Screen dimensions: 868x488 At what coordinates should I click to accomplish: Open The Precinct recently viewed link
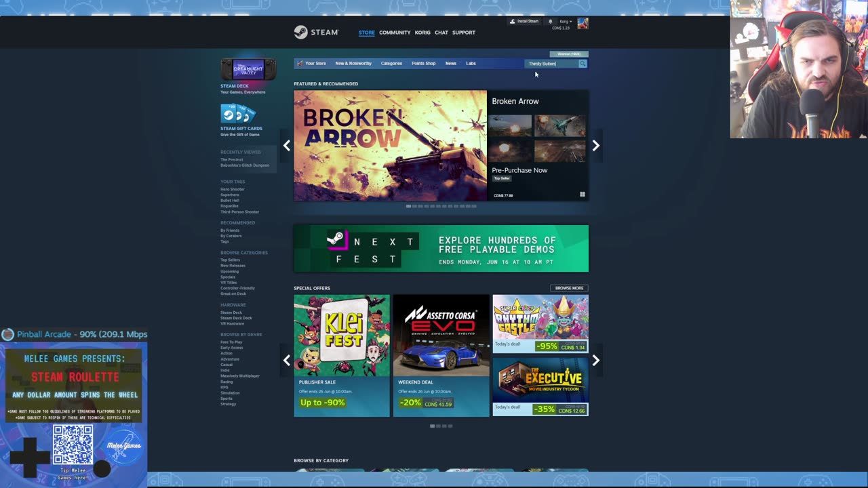tap(231, 159)
